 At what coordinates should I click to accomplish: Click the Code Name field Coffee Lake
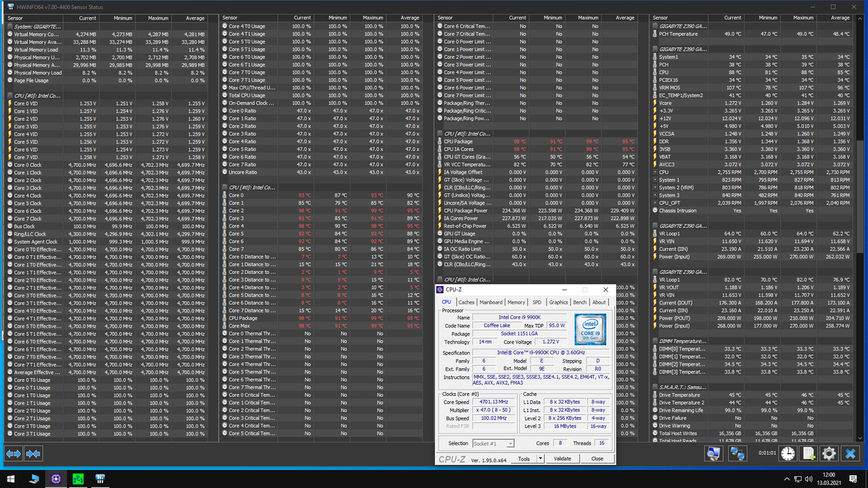(496, 326)
